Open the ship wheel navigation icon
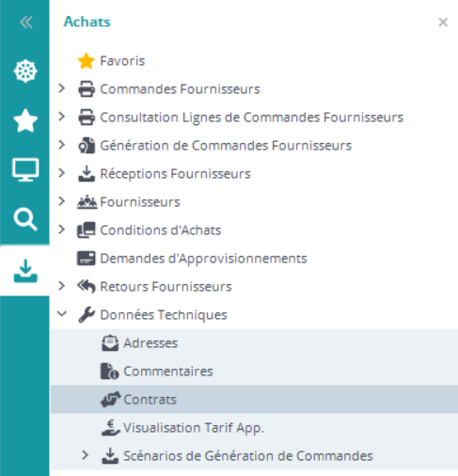The height and width of the screenshot is (476, 458). 25,71
